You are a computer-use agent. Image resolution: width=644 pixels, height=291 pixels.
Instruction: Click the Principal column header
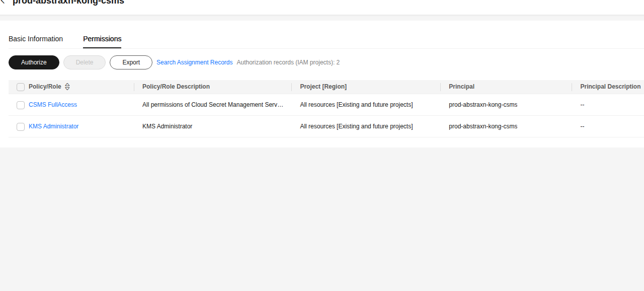pyautogui.click(x=461, y=87)
